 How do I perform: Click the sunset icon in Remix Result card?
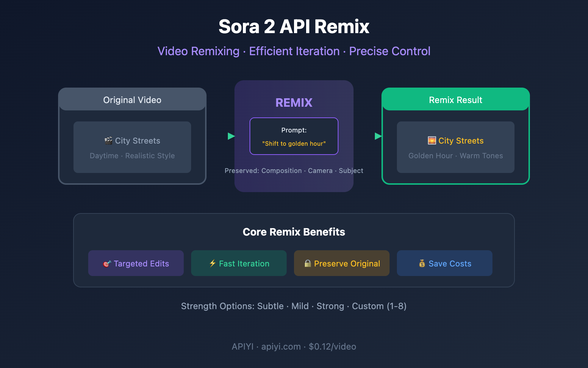[x=431, y=140]
